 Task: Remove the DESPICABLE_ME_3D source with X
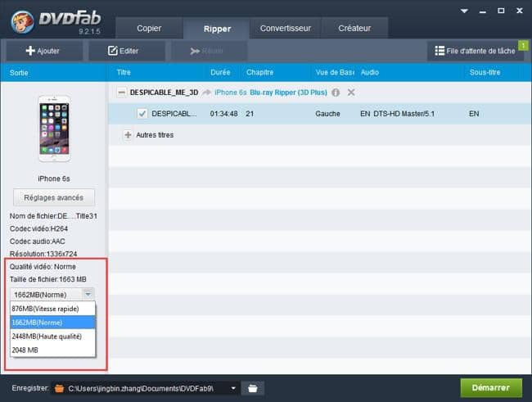point(351,93)
